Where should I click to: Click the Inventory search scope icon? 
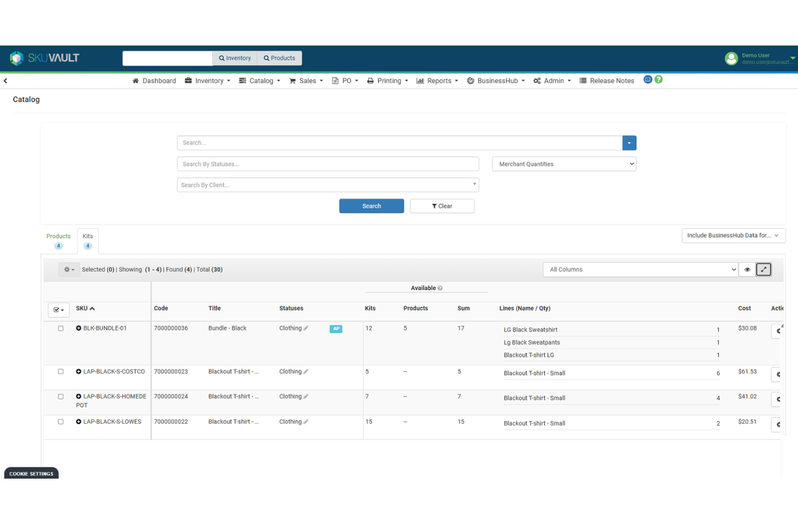click(x=222, y=58)
